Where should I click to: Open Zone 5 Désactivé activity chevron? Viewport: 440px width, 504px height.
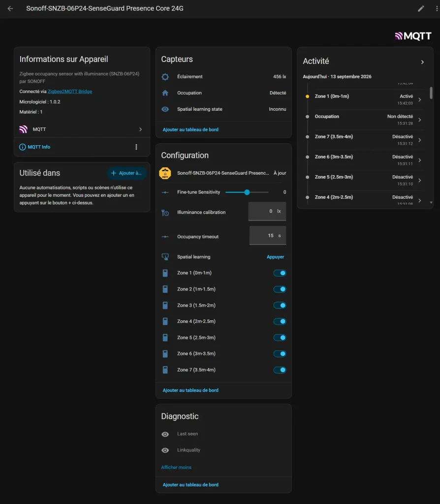(x=420, y=180)
